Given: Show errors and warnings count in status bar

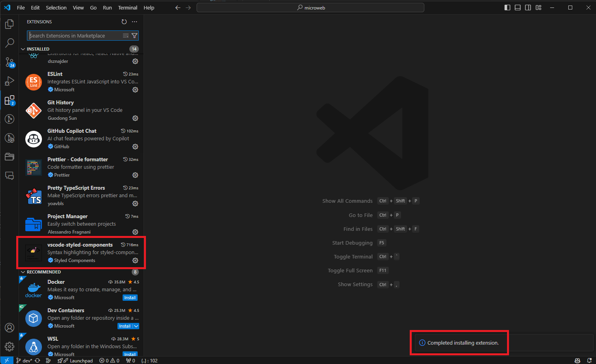Looking at the screenshot, I should (x=110, y=360).
